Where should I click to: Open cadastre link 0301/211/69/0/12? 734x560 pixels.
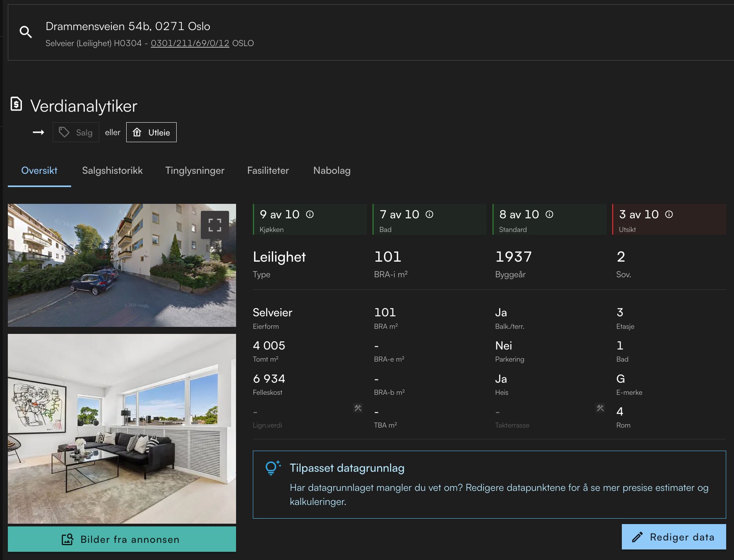click(190, 43)
